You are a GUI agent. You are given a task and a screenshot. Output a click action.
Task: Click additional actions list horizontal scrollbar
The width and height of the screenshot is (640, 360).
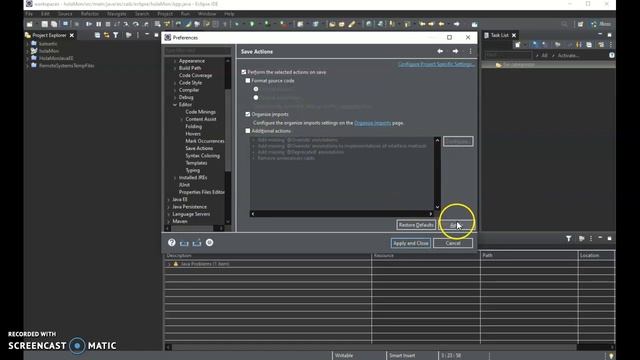click(x=342, y=213)
